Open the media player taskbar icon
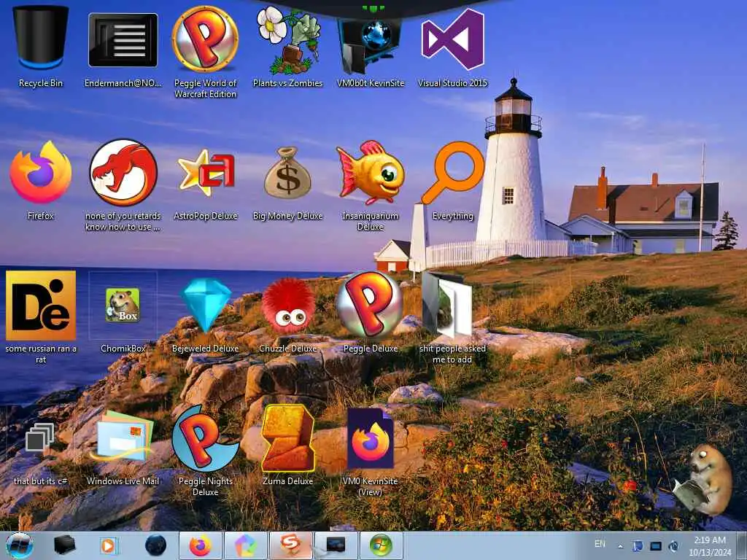 tap(109, 545)
